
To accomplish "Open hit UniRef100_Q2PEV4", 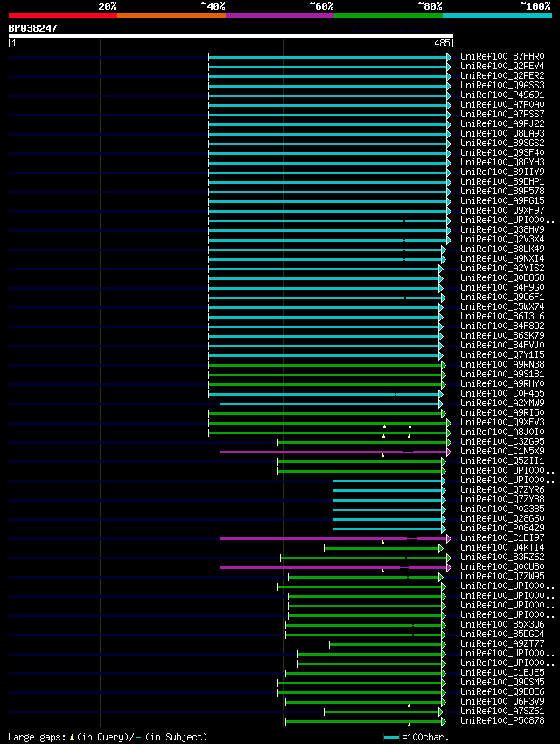I will tap(502, 66).
